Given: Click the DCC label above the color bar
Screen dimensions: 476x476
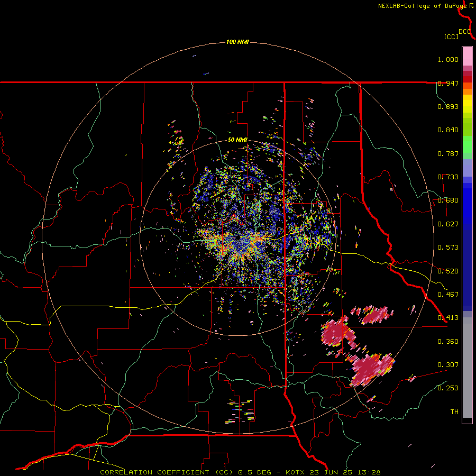Looking at the screenshot, I should 464,32.
